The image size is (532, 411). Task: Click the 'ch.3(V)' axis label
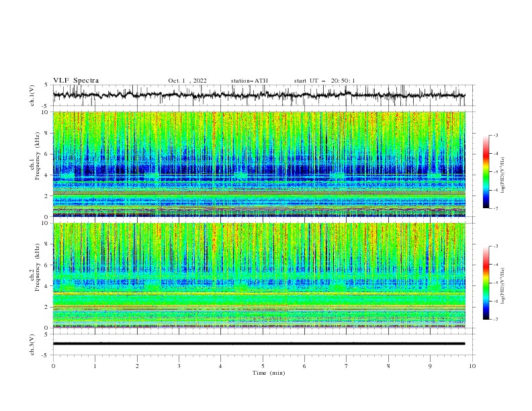(32, 345)
